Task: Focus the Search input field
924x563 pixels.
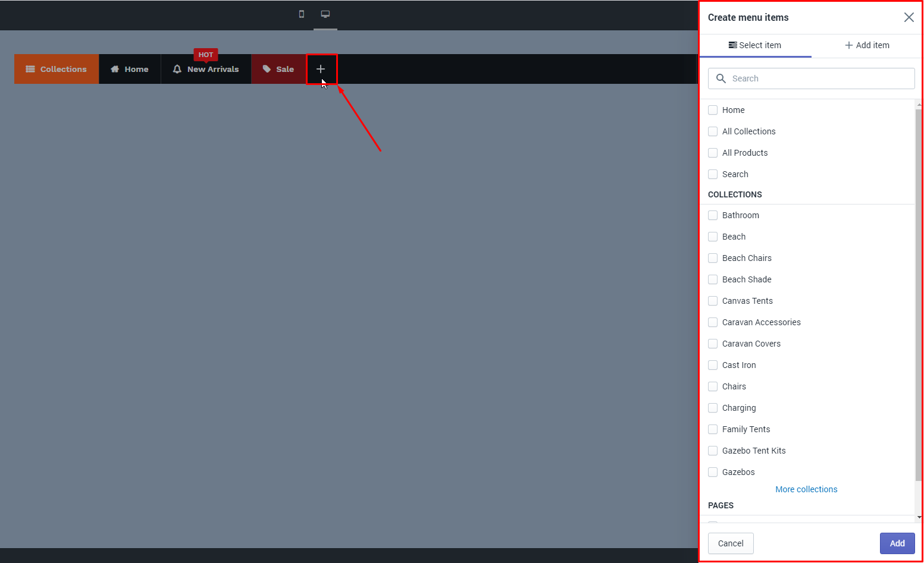Action: click(811, 78)
